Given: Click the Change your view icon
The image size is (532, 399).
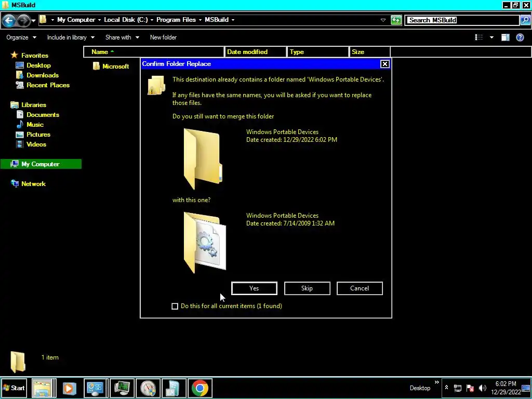Looking at the screenshot, I should (x=478, y=37).
